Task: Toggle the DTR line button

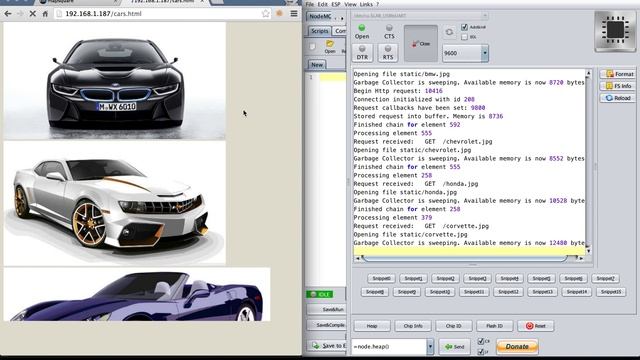Action: [362, 53]
